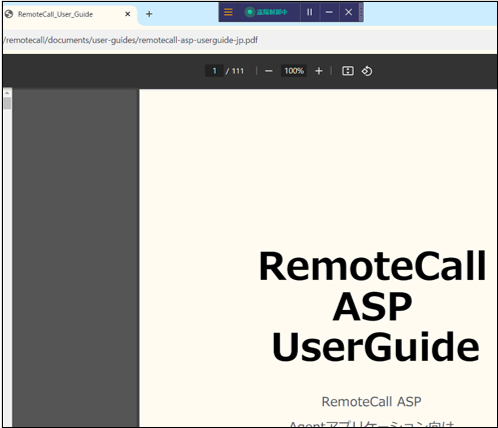Click the vertical scrollbar thumb
This screenshot has width=498, height=428.
click(7, 103)
